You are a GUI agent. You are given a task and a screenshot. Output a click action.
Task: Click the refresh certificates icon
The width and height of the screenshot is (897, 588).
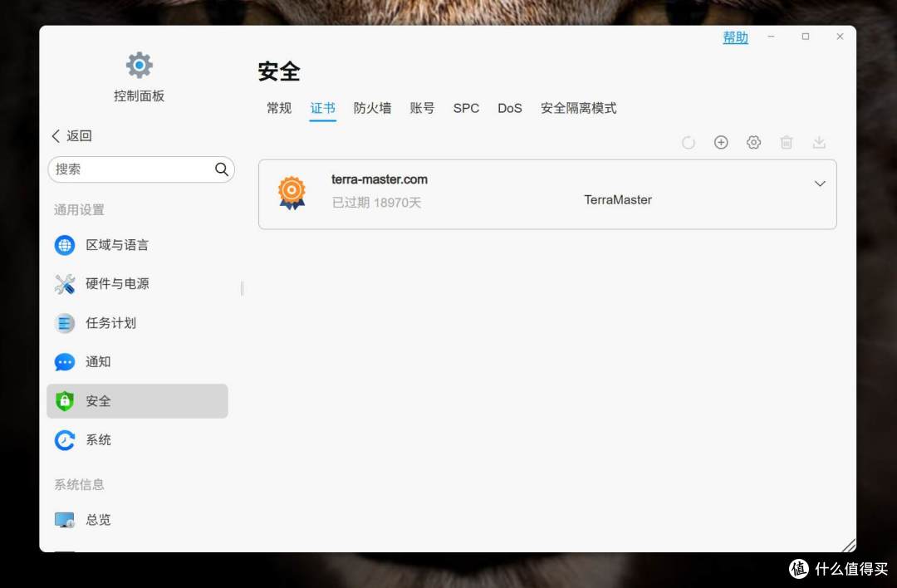[689, 142]
